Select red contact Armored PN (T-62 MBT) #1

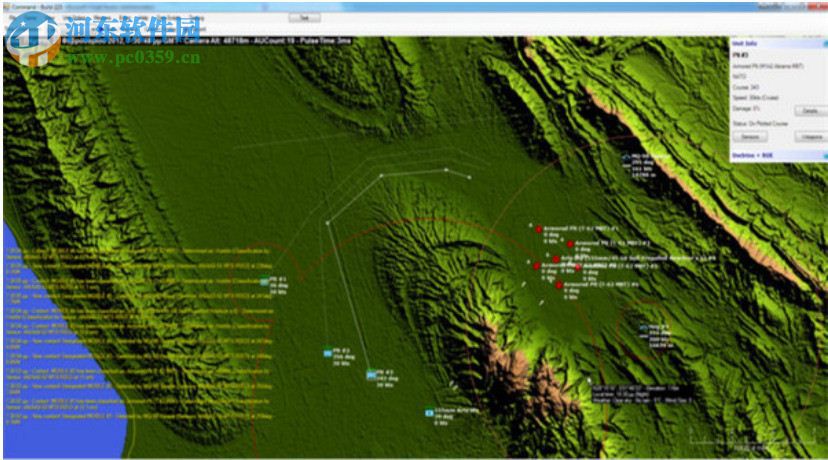tap(539, 229)
